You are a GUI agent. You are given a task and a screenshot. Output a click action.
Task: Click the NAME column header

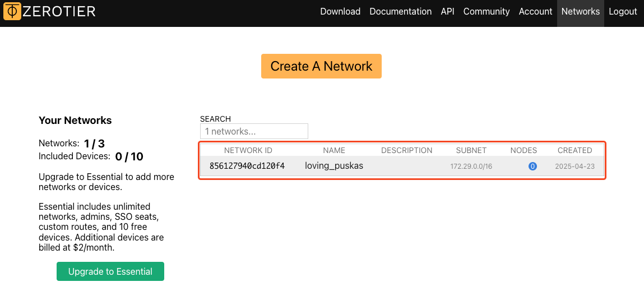(334, 150)
